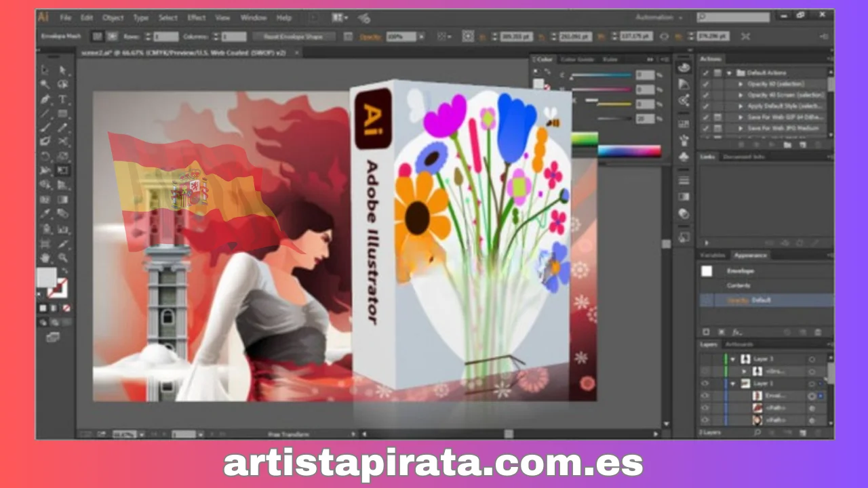Viewport: 868px width, 488px height.
Task: Open the Symbols panel club icon
Action: click(684, 157)
